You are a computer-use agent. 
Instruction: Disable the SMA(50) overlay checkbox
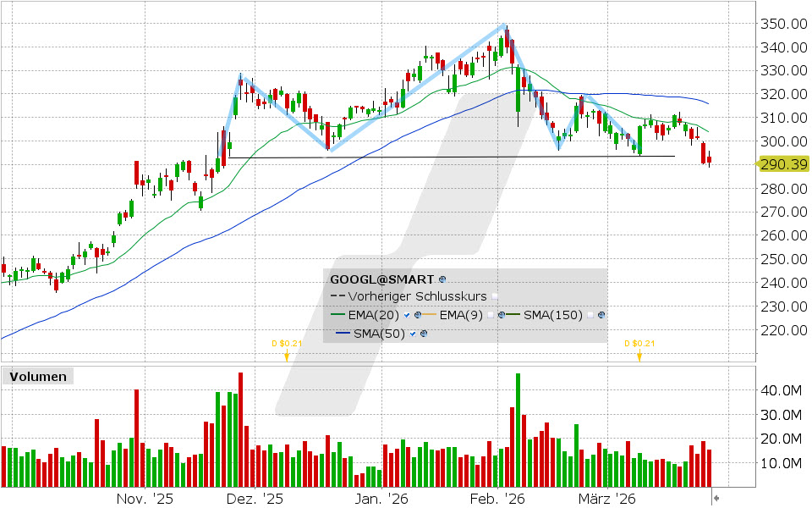412,334
